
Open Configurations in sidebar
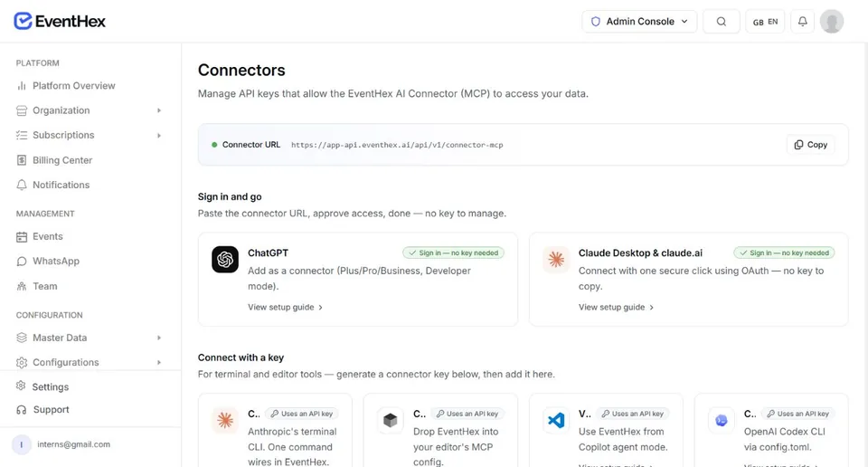pyautogui.click(x=66, y=362)
